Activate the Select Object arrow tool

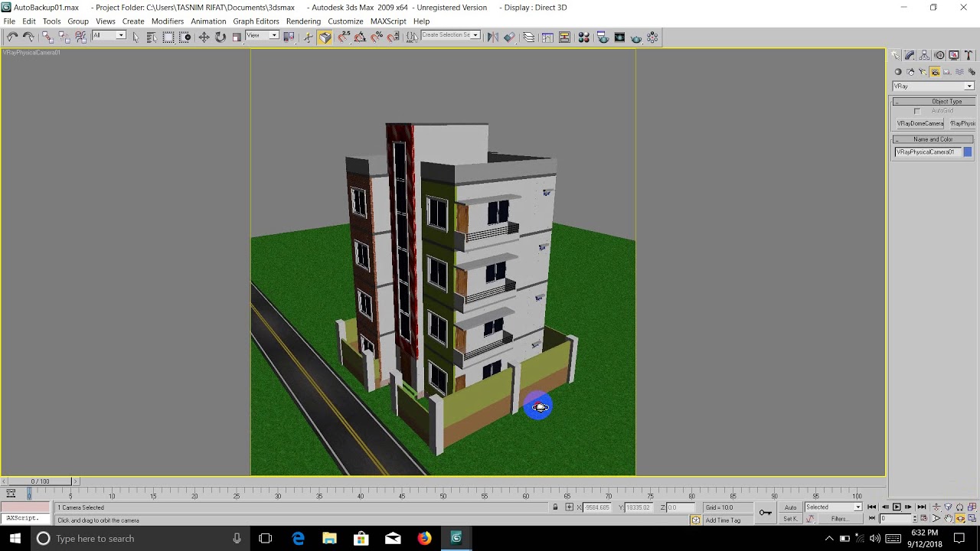point(136,37)
